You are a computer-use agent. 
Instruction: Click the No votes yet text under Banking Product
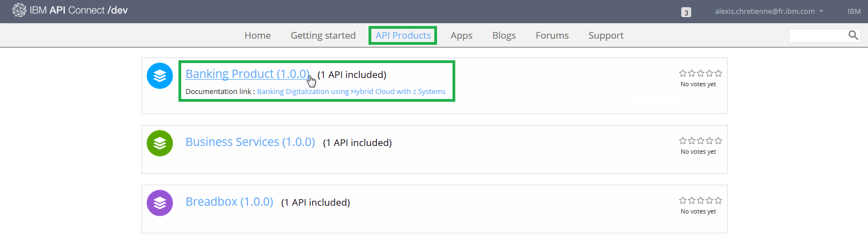click(698, 84)
